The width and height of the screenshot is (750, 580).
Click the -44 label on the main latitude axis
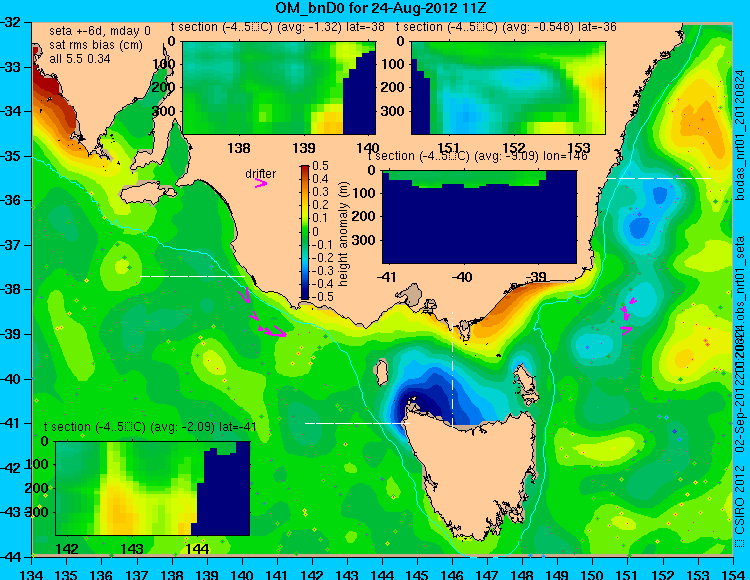[11, 557]
